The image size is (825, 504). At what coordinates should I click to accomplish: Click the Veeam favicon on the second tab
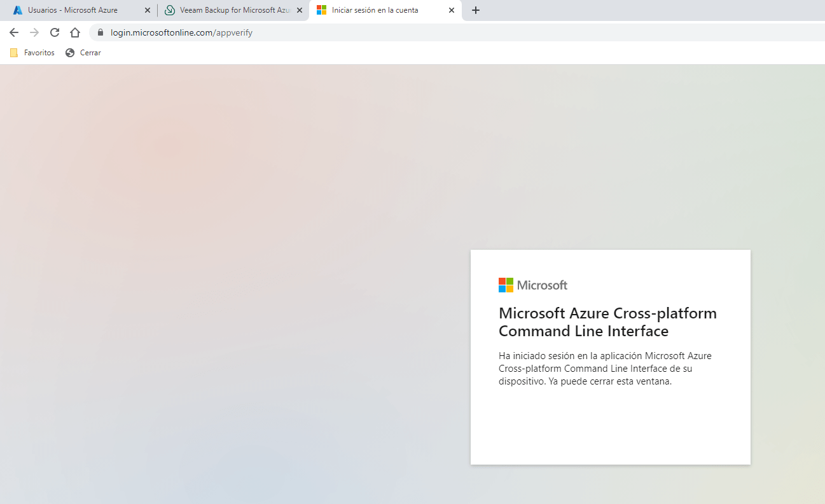[x=170, y=10]
